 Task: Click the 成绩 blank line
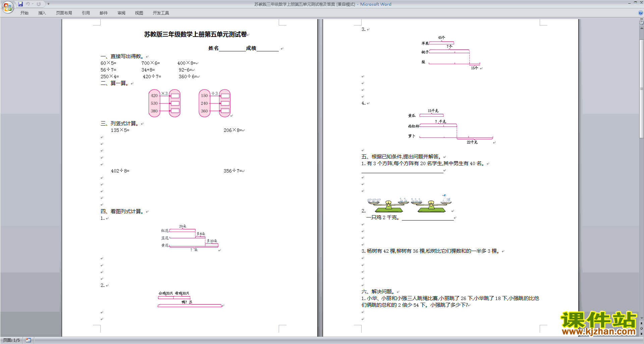coord(267,48)
